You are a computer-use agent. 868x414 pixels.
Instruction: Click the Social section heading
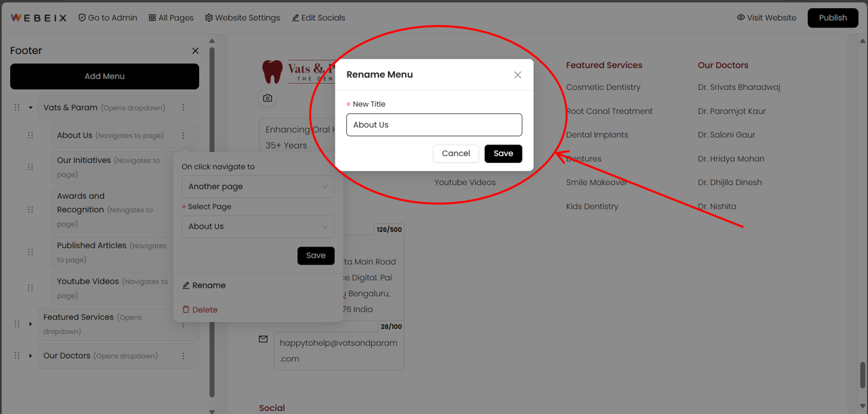pyautogui.click(x=272, y=408)
